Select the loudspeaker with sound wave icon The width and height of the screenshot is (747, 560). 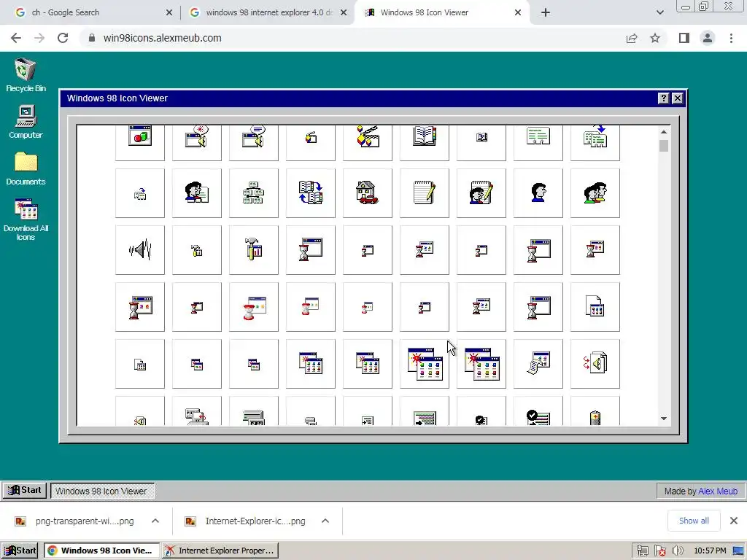tap(139, 249)
